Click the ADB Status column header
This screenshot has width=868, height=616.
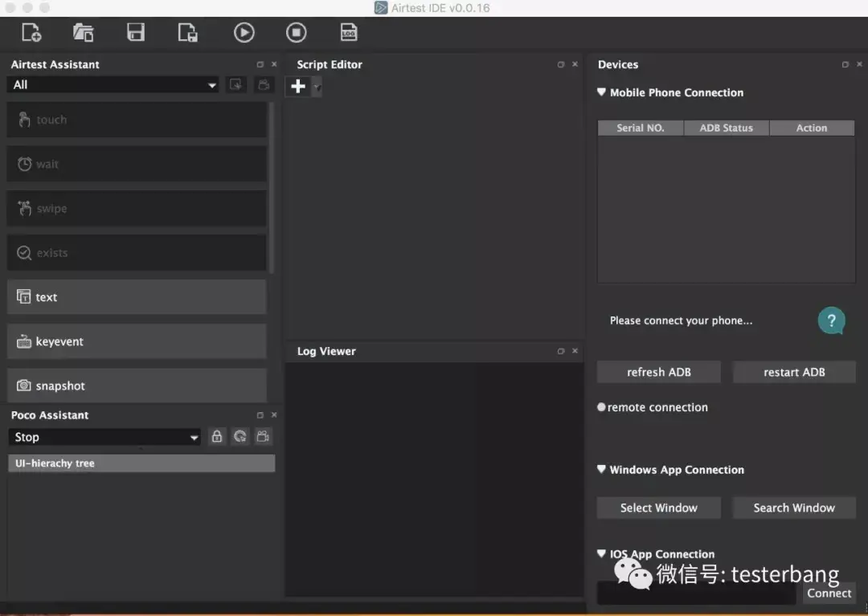[x=727, y=128]
